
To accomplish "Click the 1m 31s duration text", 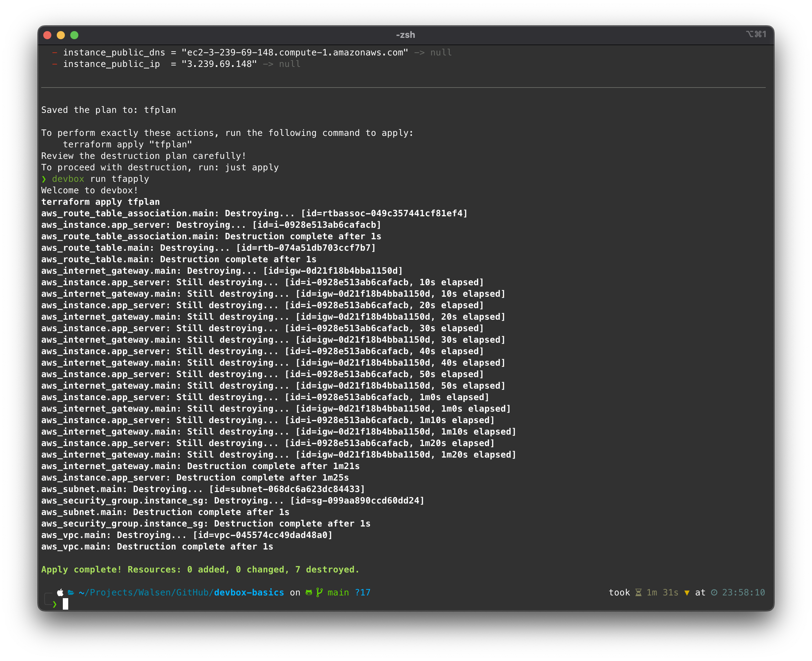I will pos(662,592).
